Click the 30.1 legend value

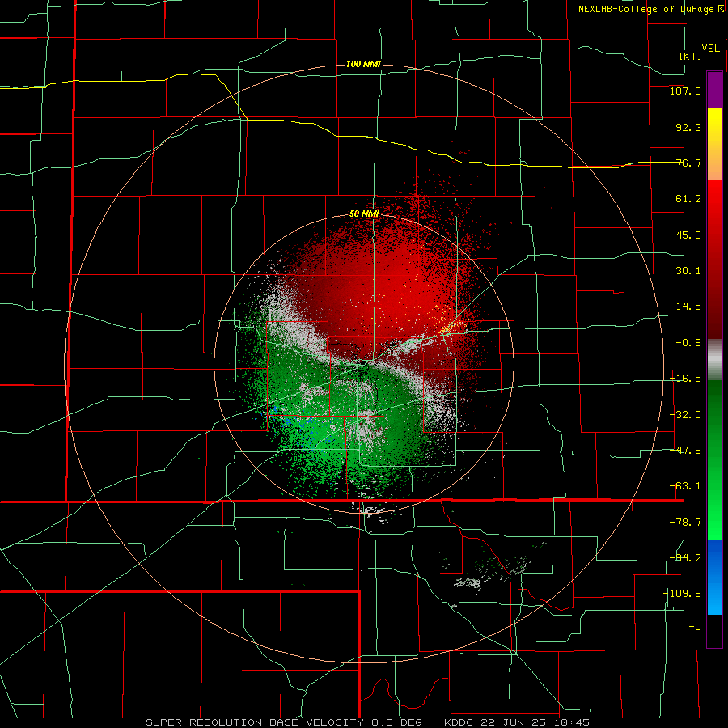tap(688, 271)
